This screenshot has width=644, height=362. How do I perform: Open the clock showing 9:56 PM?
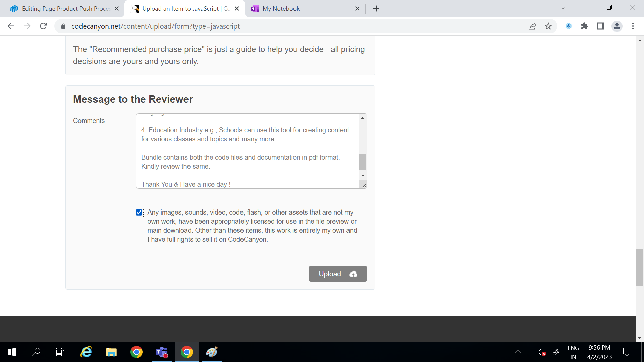(599, 352)
